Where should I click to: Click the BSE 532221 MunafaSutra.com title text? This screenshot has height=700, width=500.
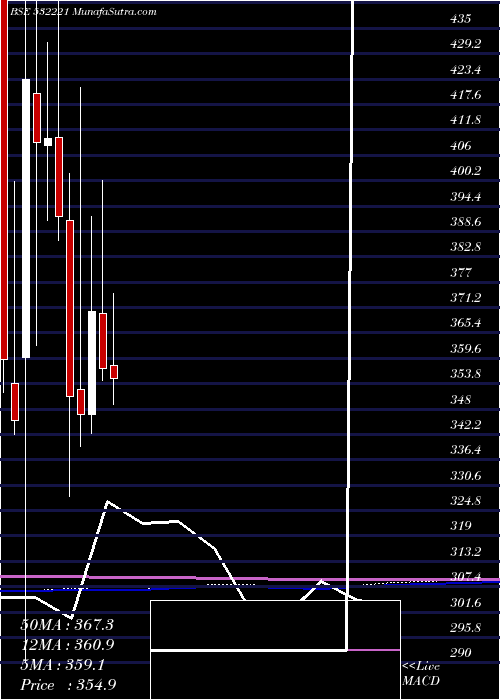pos(84,12)
